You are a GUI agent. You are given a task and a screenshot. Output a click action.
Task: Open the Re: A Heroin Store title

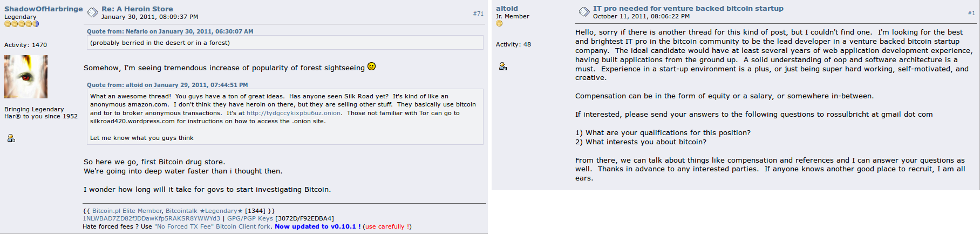(x=137, y=9)
